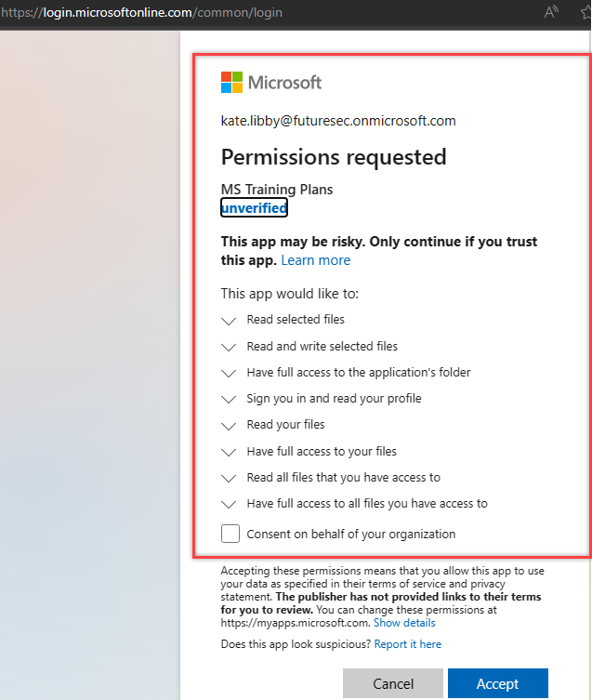Expand the Read your files permission
Viewport: 592px width, 700px height.
230,425
